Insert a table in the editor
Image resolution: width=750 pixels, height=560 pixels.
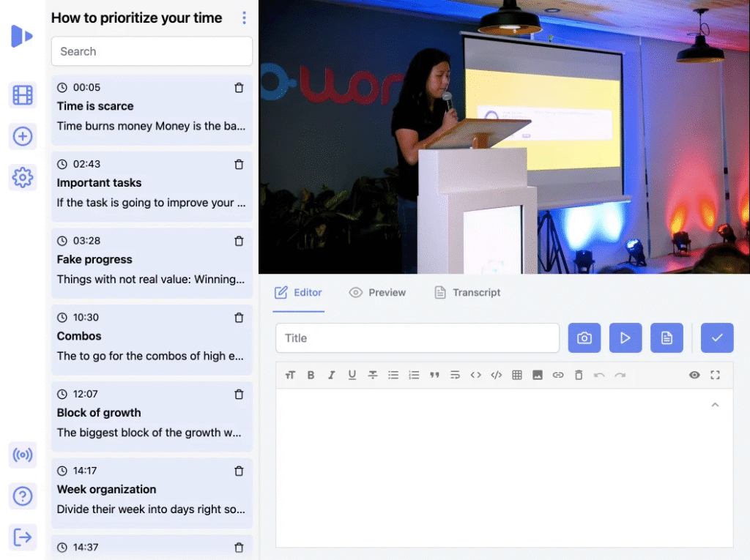point(517,375)
